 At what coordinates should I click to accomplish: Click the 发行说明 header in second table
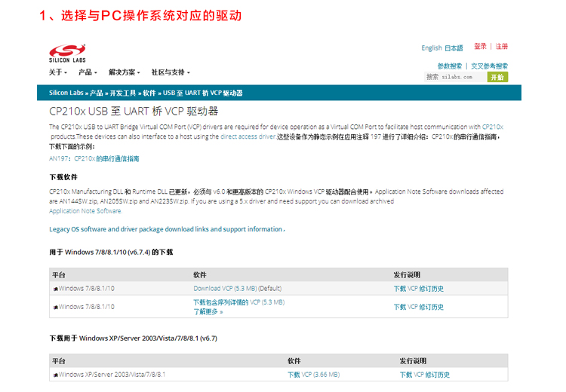pos(413,361)
